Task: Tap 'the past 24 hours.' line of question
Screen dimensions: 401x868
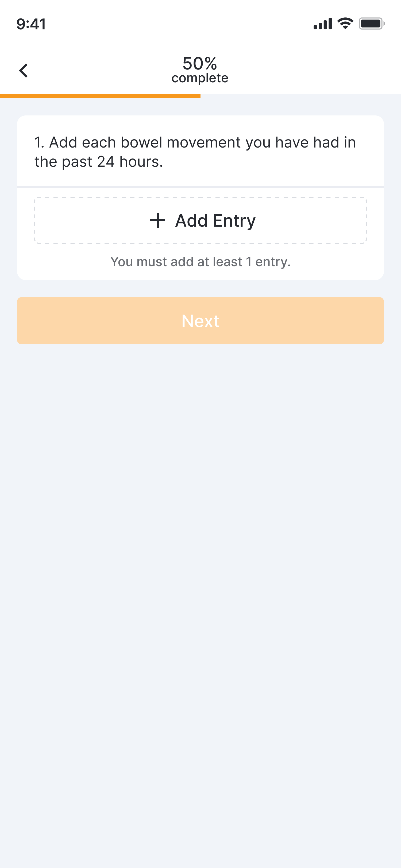Action: 99,162
